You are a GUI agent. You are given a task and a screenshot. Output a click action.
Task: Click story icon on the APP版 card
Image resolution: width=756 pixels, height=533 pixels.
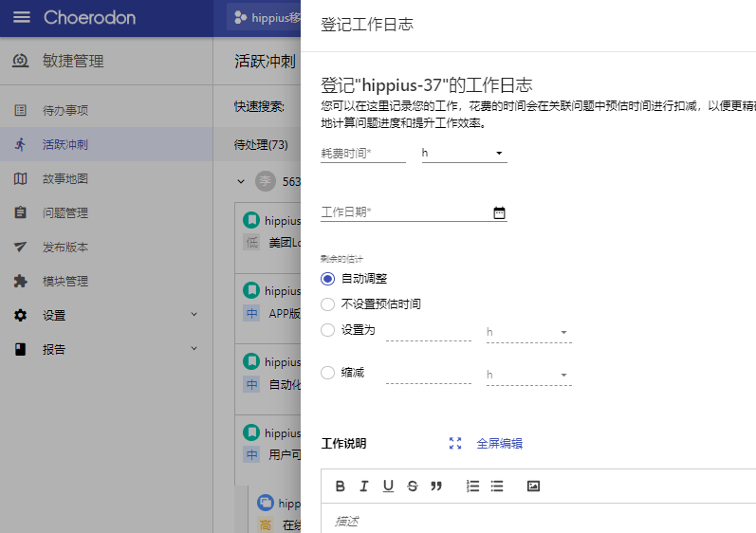251,290
